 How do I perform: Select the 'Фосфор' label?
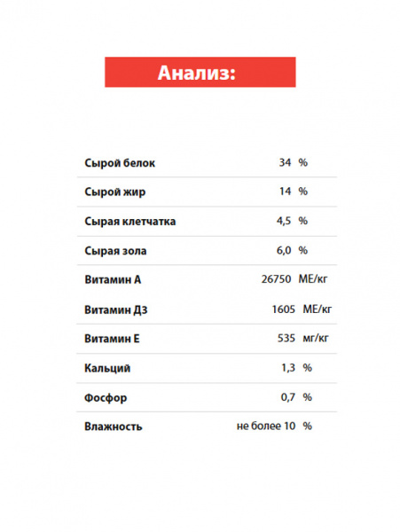click(x=106, y=397)
